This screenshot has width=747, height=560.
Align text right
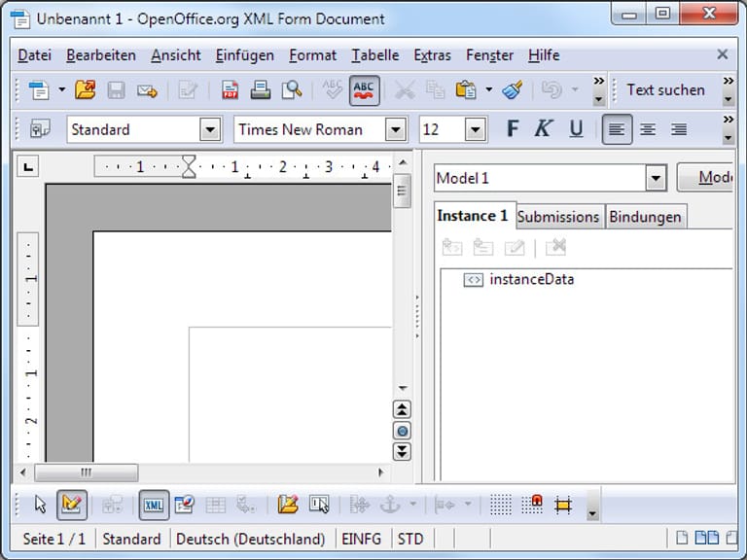coord(679,129)
